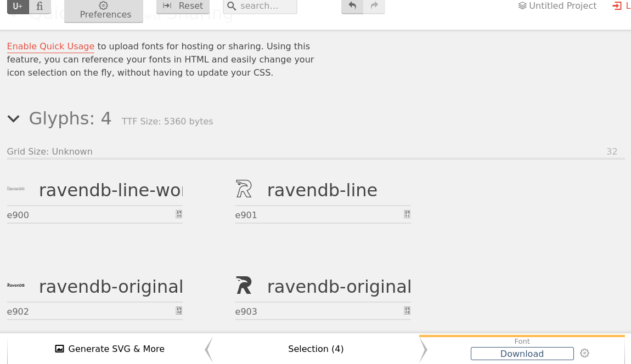Open the Preferences settings
Screen dimensions: 631x364
coord(104,10)
